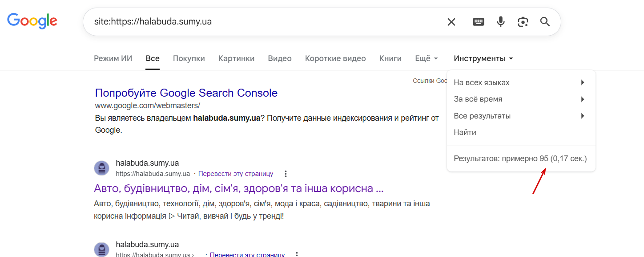Click the halabuda.sumy.ua site favicon
The height and width of the screenshot is (257, 644).
[x=102, y=168]
